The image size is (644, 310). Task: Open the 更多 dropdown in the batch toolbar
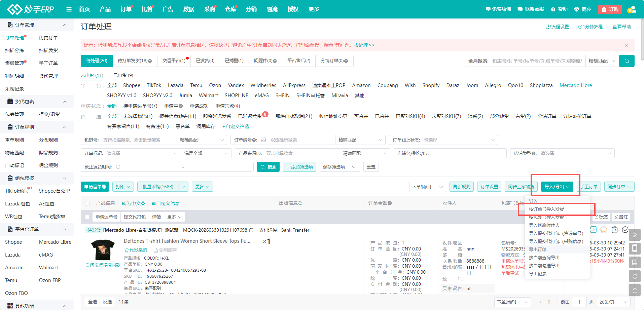[202, 186]
